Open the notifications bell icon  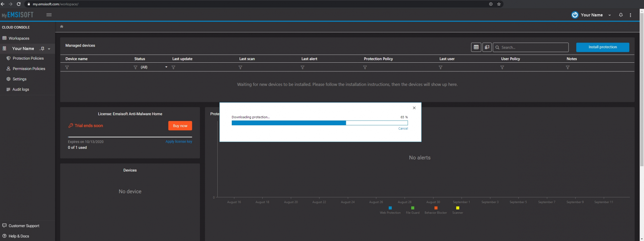(x=621, y=15)
